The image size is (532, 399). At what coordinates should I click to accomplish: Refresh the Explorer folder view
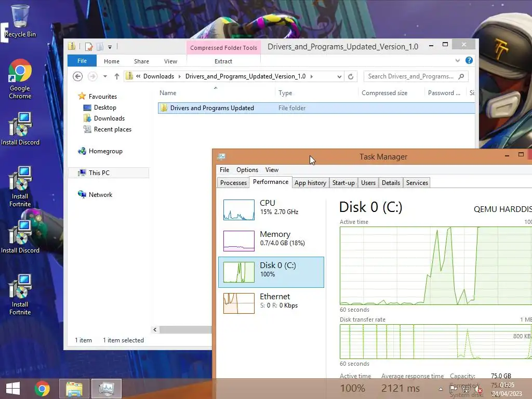point(351,76)
